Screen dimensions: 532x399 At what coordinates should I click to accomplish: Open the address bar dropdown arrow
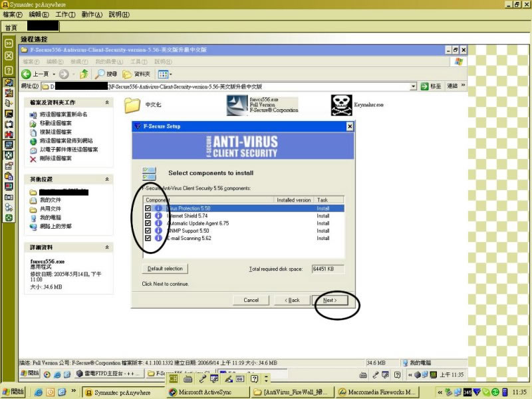click(413, 86)
